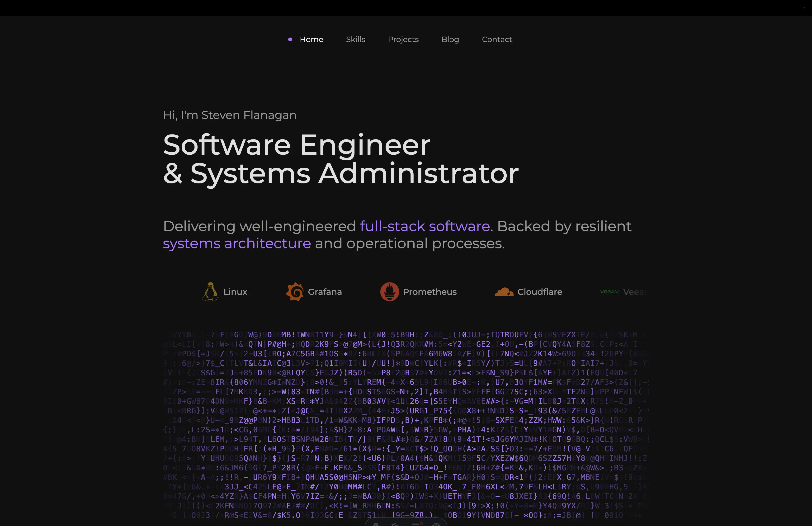Click the 'Hi, I'm Steven Flanagan' greeting
Viewport: 812px width, 526px height.
230,115
